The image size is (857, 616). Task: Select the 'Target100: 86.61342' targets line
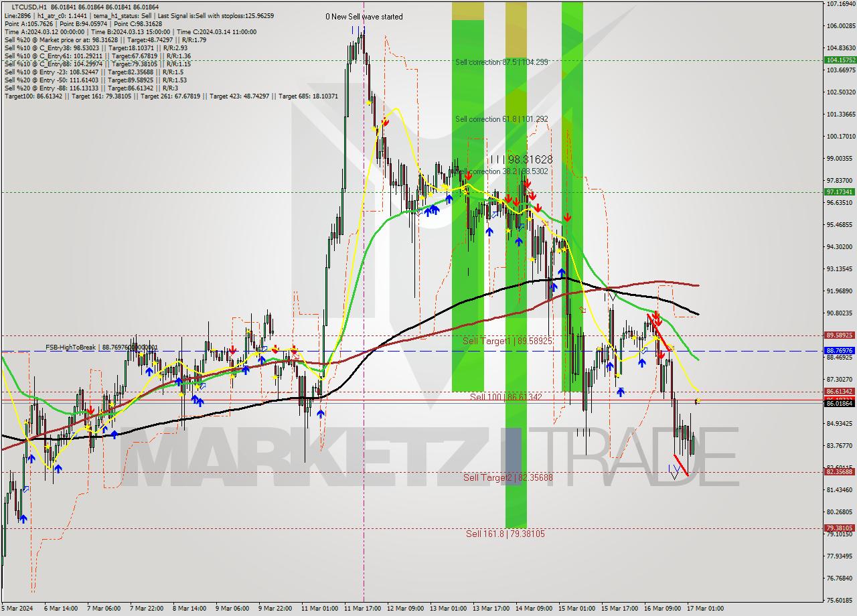pyautogui.click(x=171, y=96)
